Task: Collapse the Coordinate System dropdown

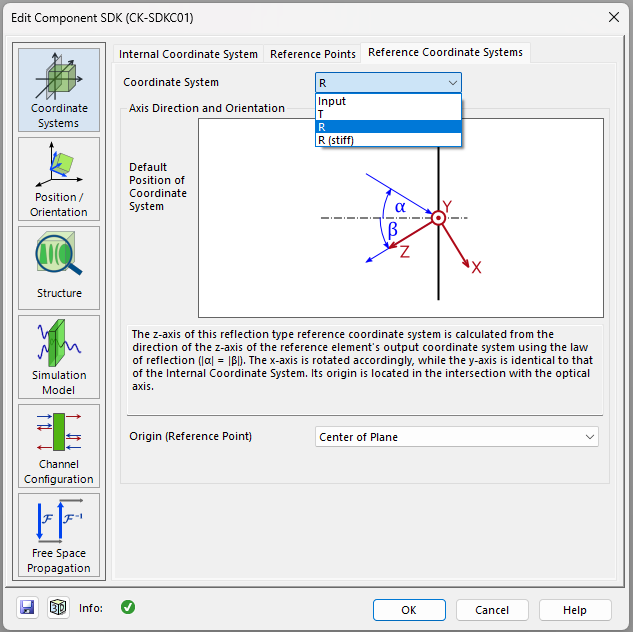Action: (x=388, y=83)
